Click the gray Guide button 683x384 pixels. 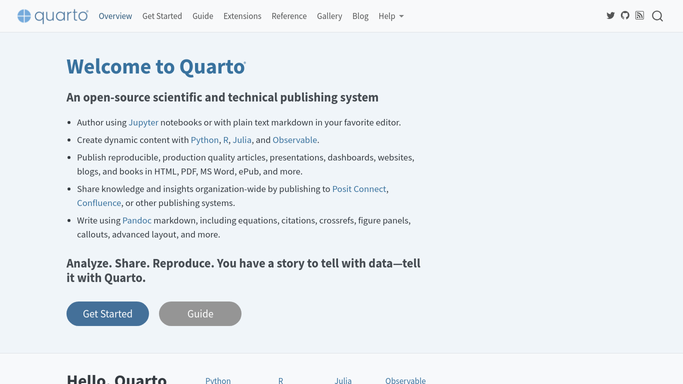coord(200,314)
